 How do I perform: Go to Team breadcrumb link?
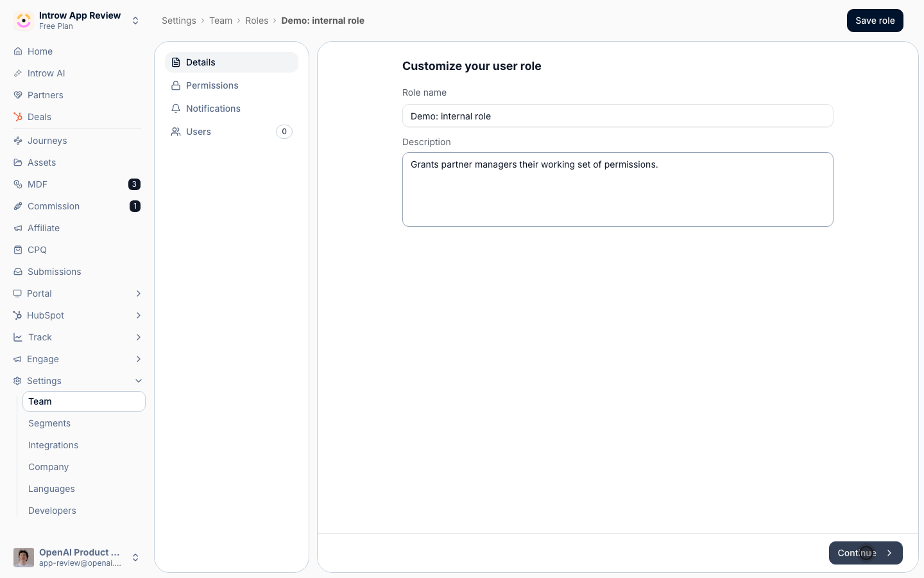point(221,21)
